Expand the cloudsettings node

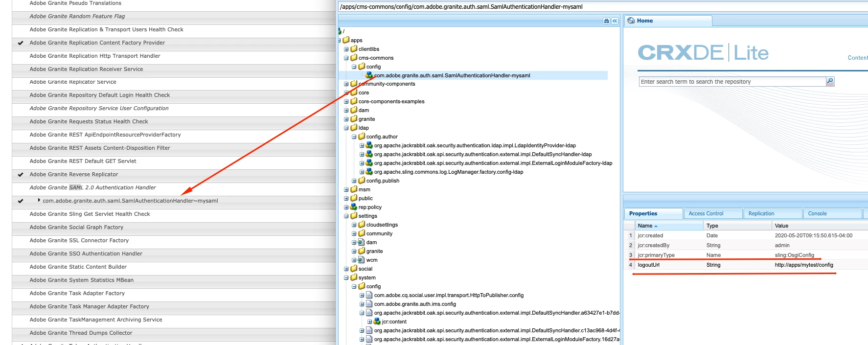coord(354,225)
